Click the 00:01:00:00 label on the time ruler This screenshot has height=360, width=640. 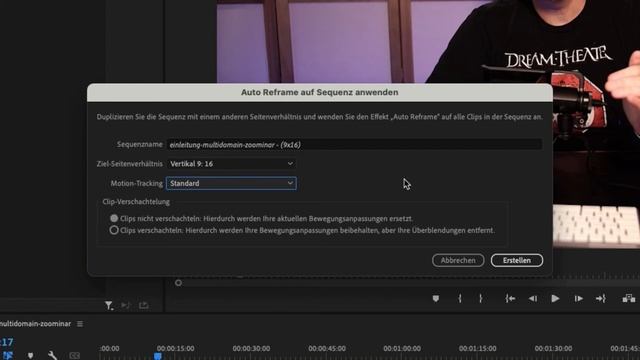402,349
